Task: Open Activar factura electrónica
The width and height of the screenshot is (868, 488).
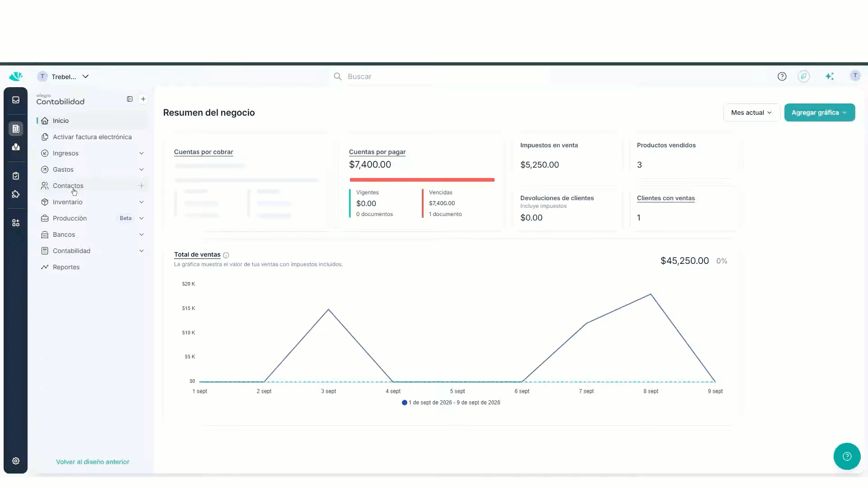Action: point(92,137)
